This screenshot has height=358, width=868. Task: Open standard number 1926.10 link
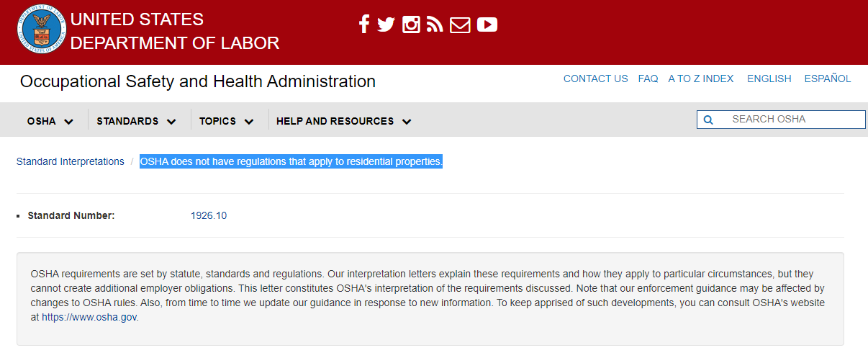[x=209, y=215]
